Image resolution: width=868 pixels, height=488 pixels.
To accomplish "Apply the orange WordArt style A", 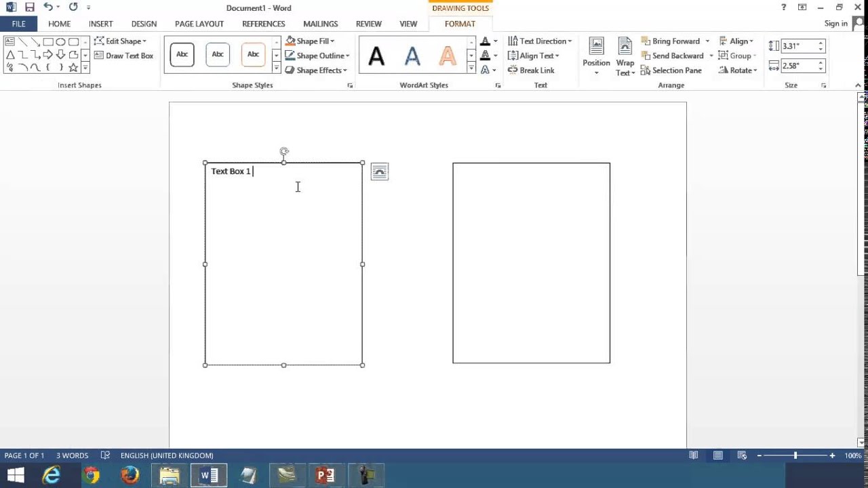I will [x=448, y=56].
